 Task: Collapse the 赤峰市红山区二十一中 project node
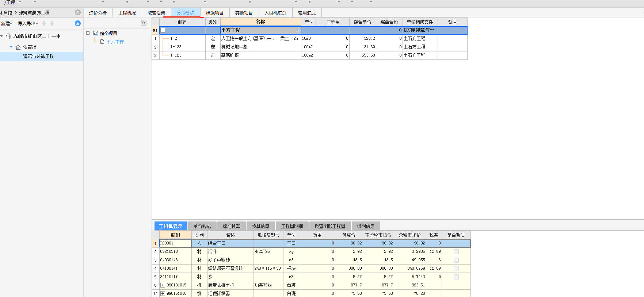pos(1,36)
